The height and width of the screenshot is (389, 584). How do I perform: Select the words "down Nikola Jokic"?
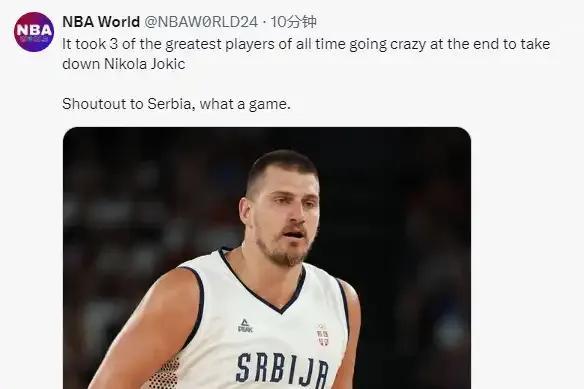[124, 64]
